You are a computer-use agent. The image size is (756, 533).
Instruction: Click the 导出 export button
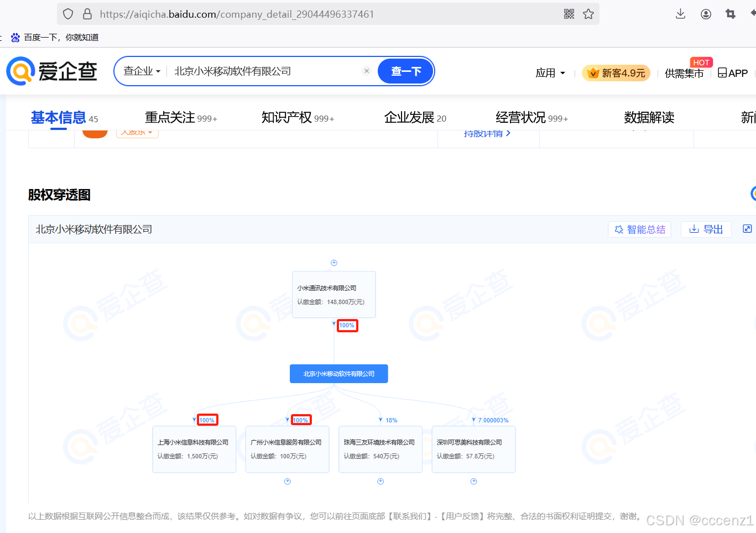pos(706,229)
